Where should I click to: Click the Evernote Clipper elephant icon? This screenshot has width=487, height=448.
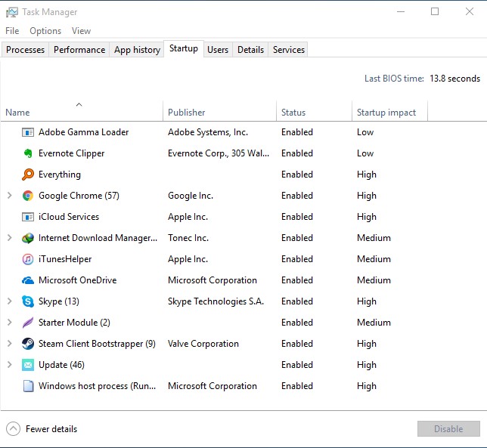(x=28, y=153)
